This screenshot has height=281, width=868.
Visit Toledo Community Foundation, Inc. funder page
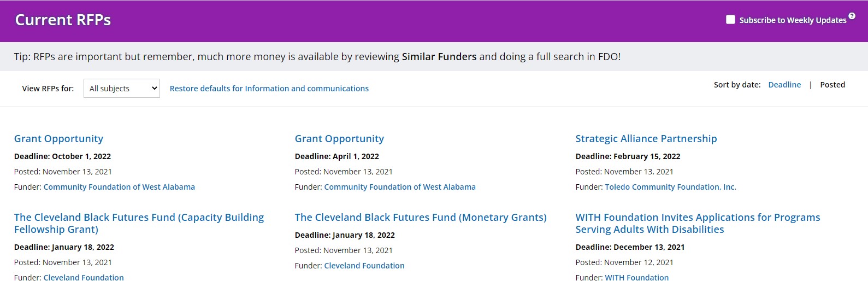670,187
